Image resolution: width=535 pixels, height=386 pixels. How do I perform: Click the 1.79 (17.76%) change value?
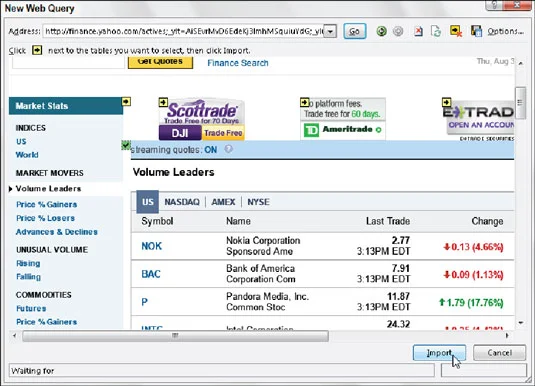471,303
